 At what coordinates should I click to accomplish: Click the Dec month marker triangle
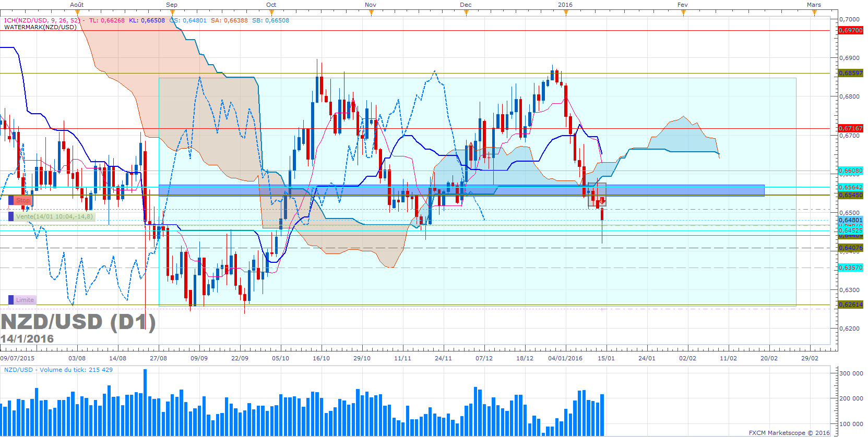pos(466,12)
